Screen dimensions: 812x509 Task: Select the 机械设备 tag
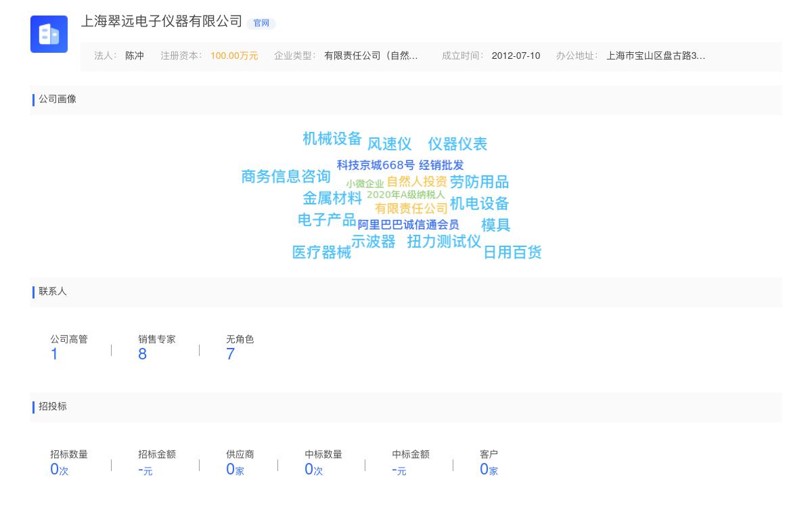(x=332, y=139)
